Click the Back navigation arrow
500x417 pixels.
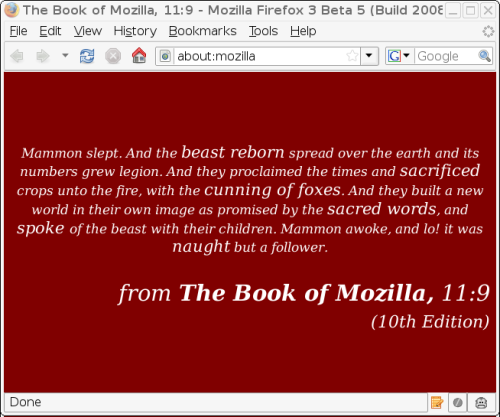tap(17, 56)
